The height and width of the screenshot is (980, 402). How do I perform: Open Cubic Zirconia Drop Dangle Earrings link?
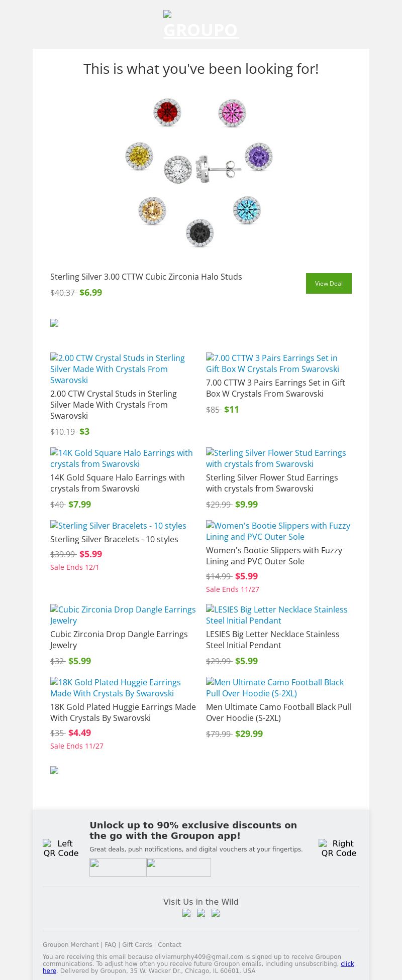tap(123, 615)
